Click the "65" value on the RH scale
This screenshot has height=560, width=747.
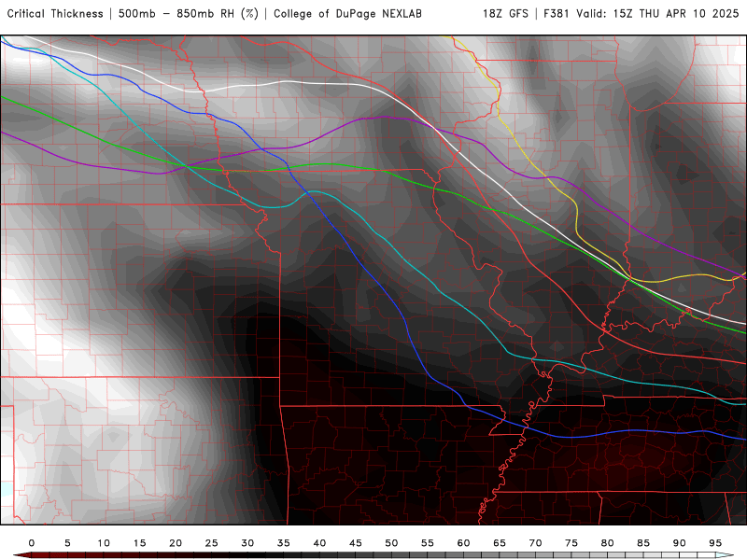click(x=500, y=543)
